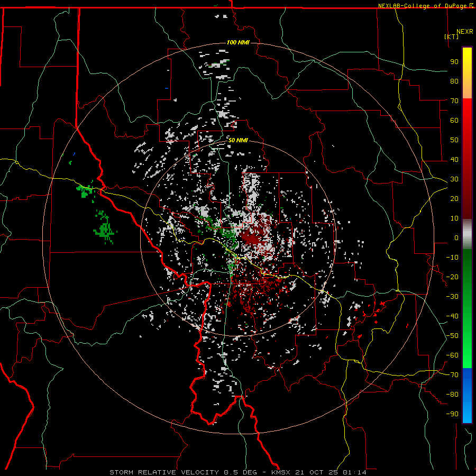476x476 pixels.
Task: Click the blue segment of the velocity color bar
Action: click(x=467, y=396)
